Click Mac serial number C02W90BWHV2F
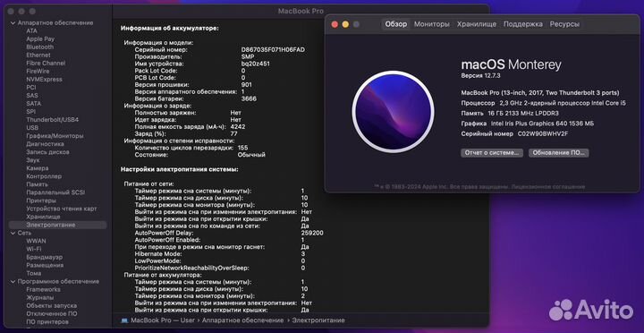The height and width of the screenshot is (333, 644). 543,134
